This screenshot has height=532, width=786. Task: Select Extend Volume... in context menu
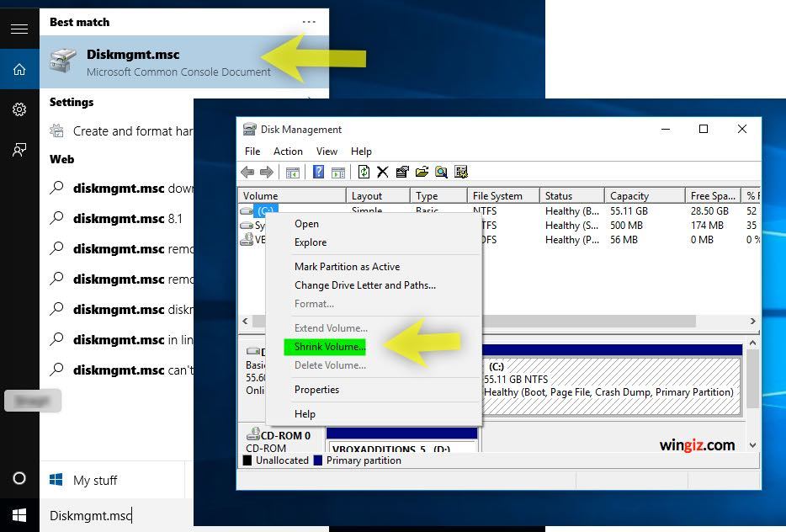click(374, 328)
